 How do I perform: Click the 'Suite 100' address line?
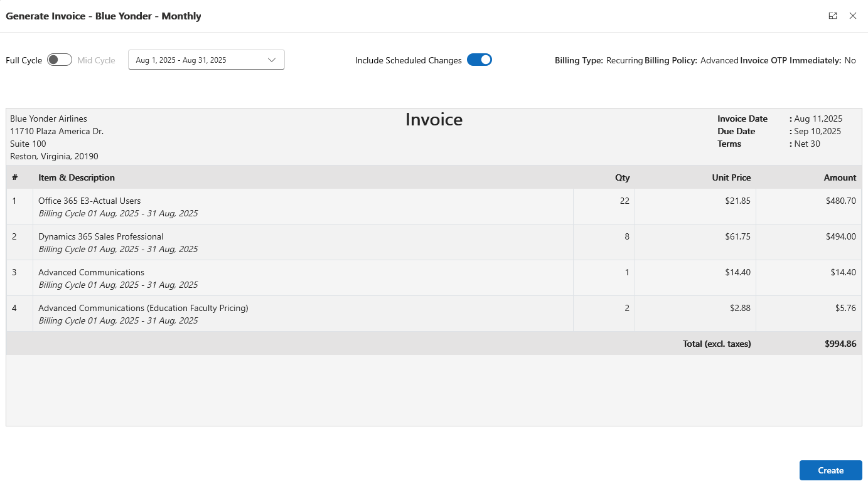click(x=28, y=144)
